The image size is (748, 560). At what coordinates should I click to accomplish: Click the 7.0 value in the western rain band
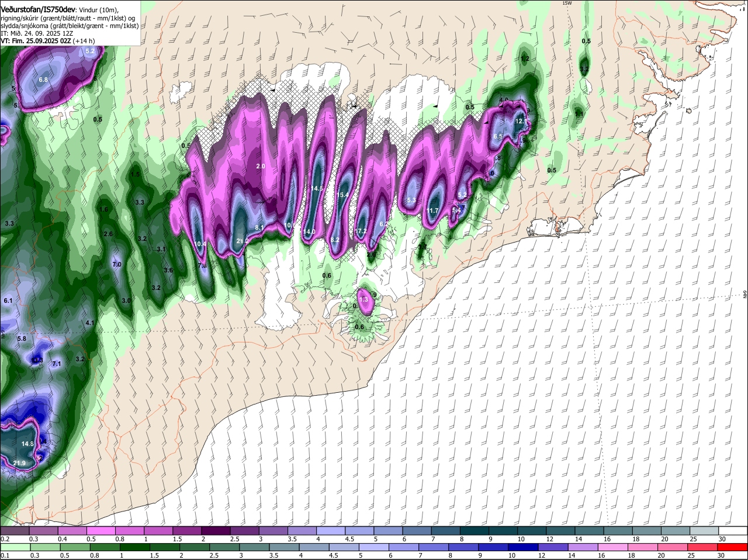116,265
